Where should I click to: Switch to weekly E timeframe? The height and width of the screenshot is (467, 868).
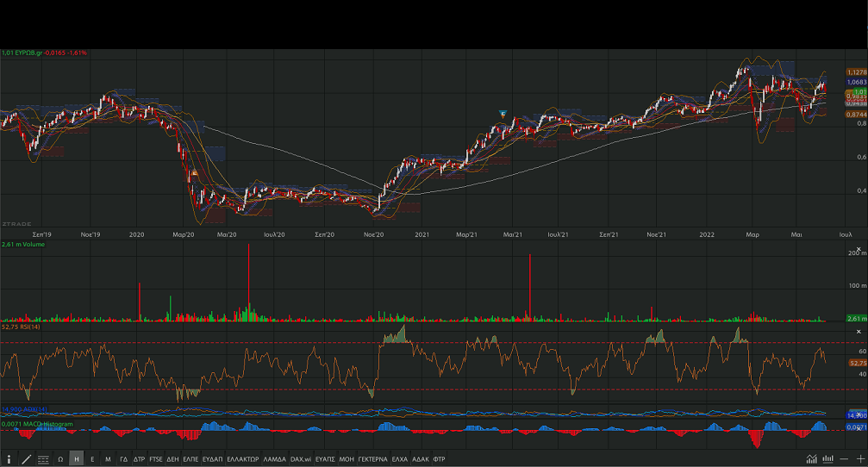click(x=92, y=459)
